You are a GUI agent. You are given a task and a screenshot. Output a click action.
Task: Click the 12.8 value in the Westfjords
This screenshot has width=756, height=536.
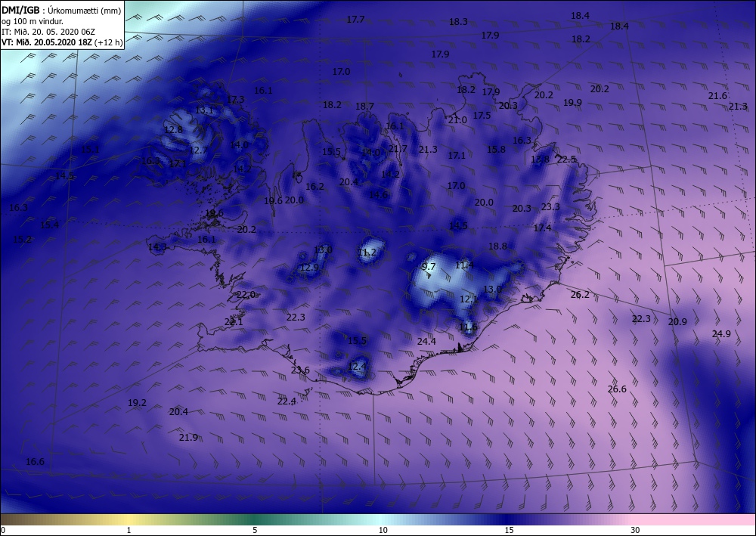tap(174, 129)
